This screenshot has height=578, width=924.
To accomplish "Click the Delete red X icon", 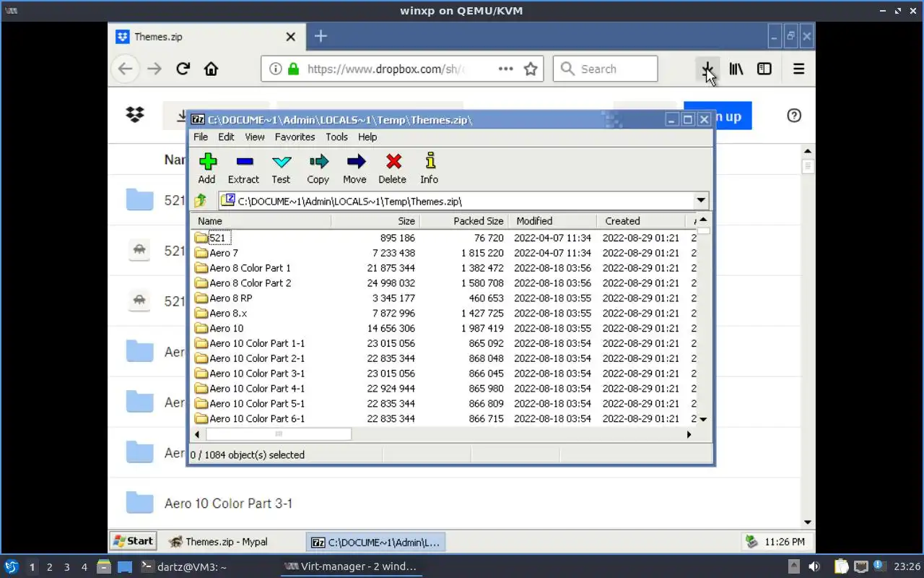I will tap(393, 168).
